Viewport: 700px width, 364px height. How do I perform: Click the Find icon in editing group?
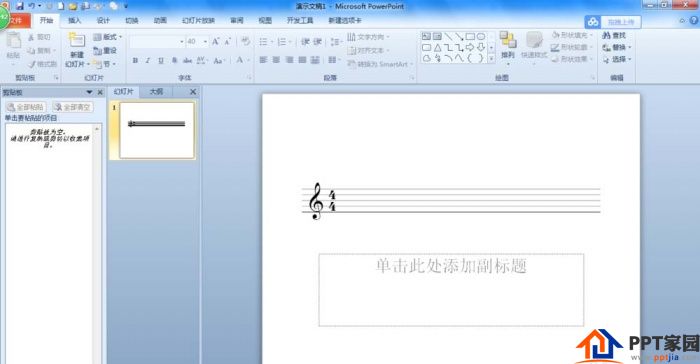(x=614, y=35)
